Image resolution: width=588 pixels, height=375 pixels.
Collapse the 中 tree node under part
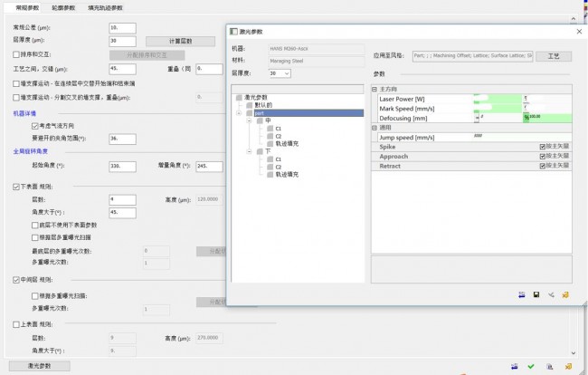tap(248, 120)
